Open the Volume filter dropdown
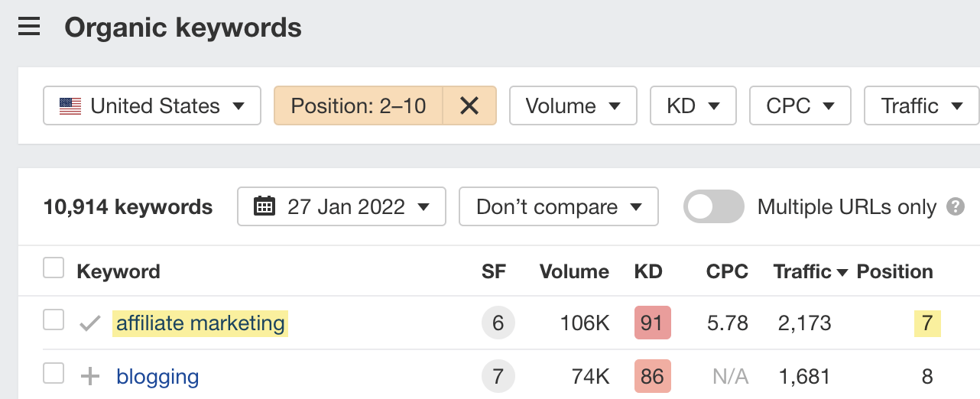The height and width of the screenshot is (399, 980). (573, 105)
